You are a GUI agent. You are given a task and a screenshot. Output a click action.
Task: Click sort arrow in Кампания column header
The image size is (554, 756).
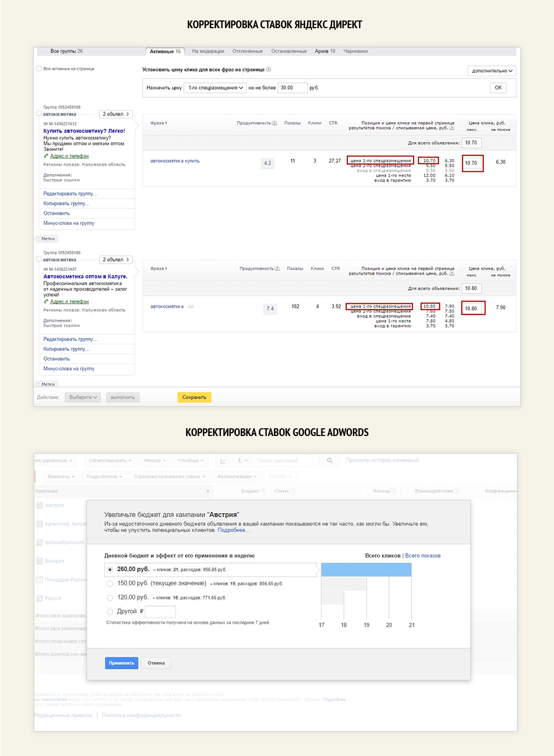pos(208,491)
